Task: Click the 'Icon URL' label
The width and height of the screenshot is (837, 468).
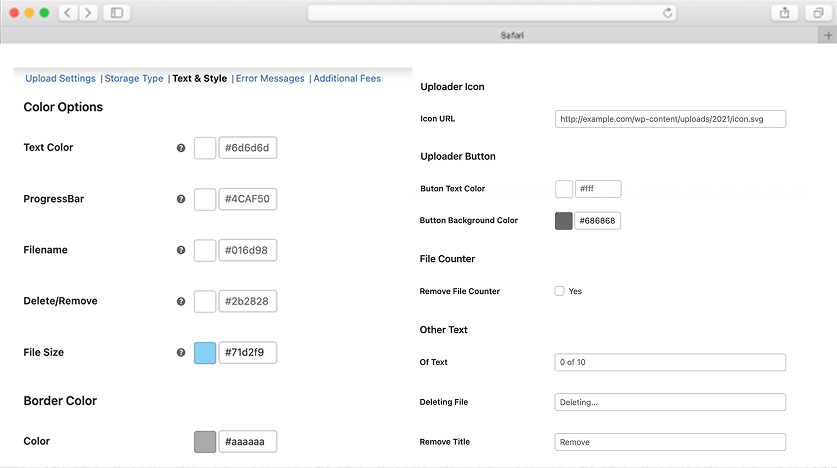Action: coord(438,119)
